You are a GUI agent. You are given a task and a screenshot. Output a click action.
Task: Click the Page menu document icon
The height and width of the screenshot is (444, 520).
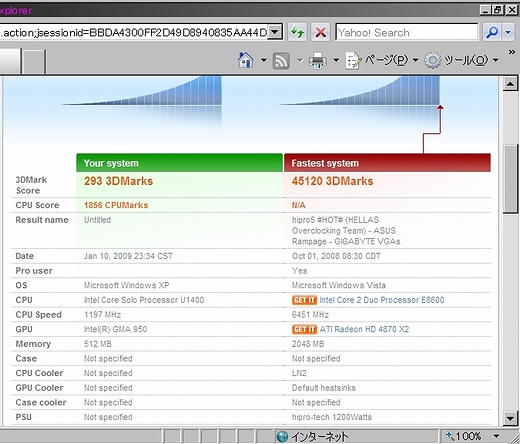coord(353,61)
